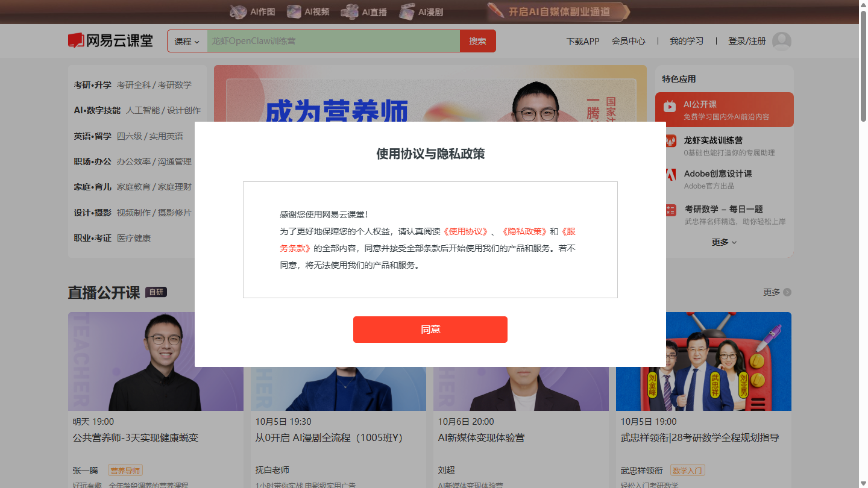Click course title 从0开启 AI漫剧全流程
Image resolution: width=868 pixels, height=488 pixels.
329,438
